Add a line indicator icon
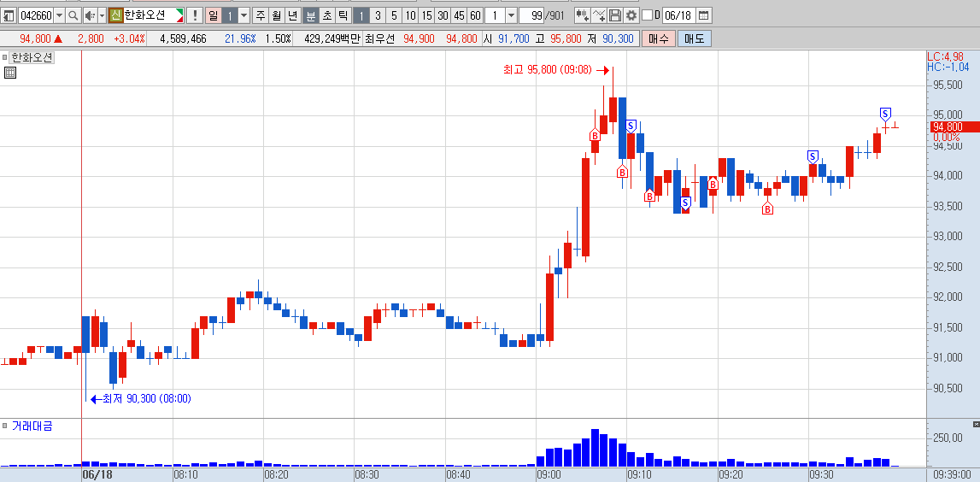This screenshot has width=980, height=482. coord(599,15)
